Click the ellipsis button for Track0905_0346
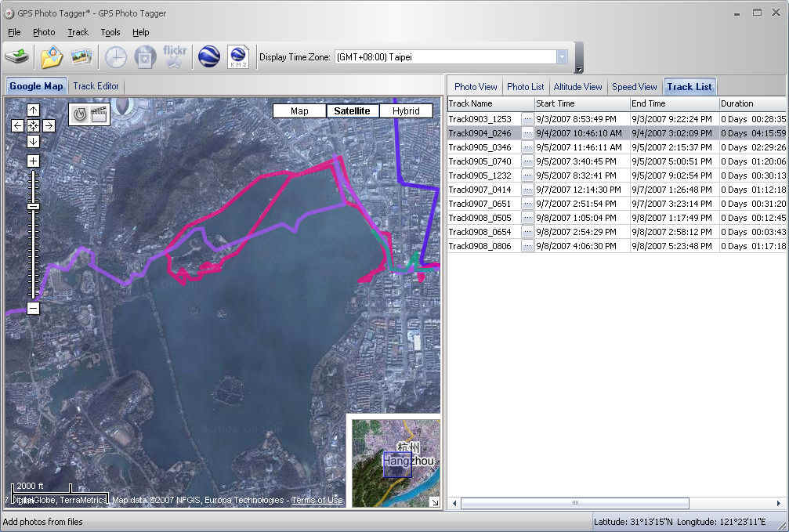The image size is (789, 532). pyautogui.click(x=527, y=147)
